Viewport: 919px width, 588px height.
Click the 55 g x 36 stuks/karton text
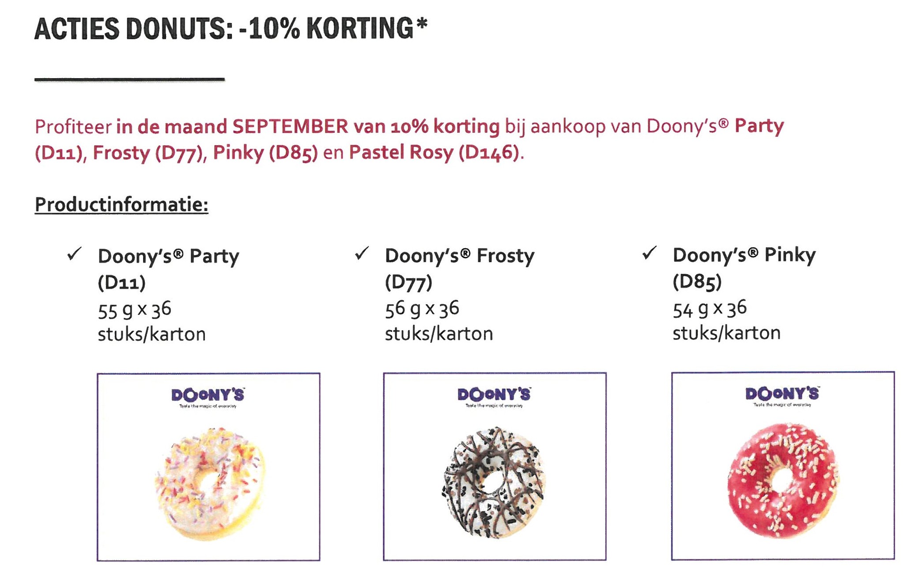(x=151, y=322)
